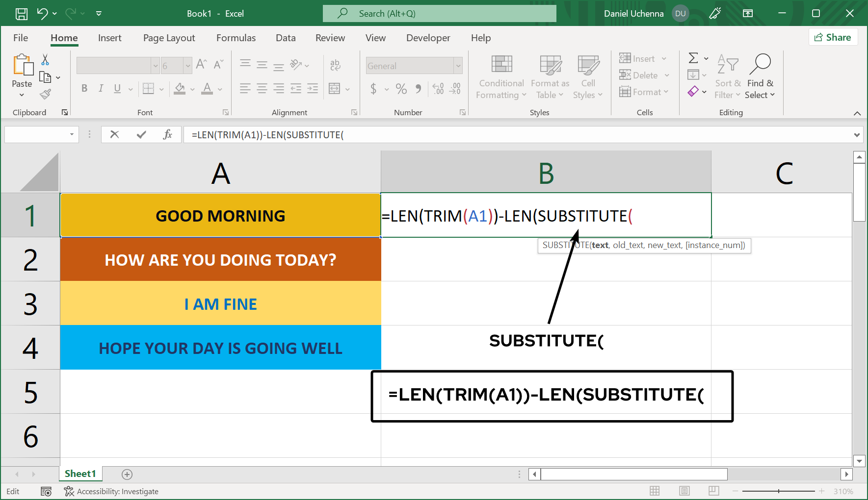This screenshot has height=500, width=868.
Task: Click Accessibility: Investigate in status bar
Action: tap(111, 491)
